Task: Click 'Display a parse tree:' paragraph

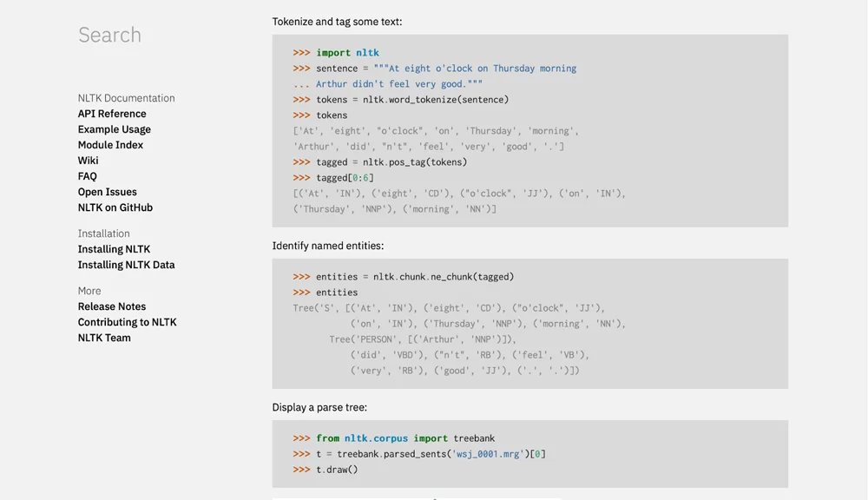Action: (x=319, y=407)
